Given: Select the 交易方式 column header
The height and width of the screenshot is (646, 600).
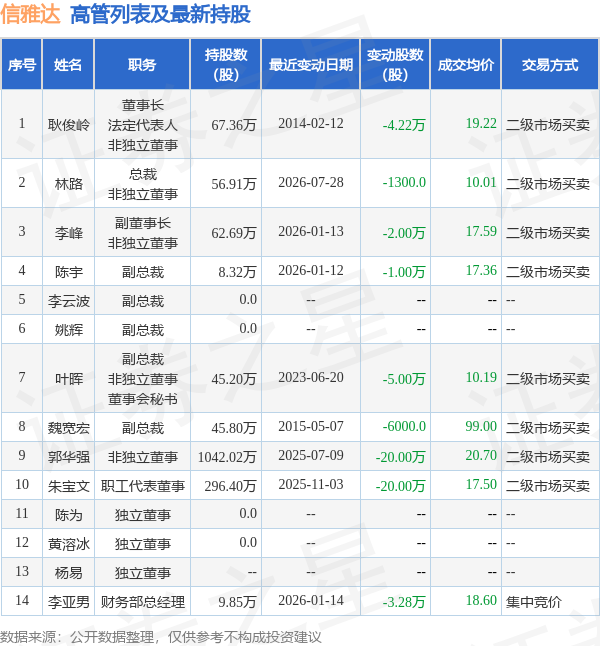Looking at the screenshot, I should (x=550, y=65).
